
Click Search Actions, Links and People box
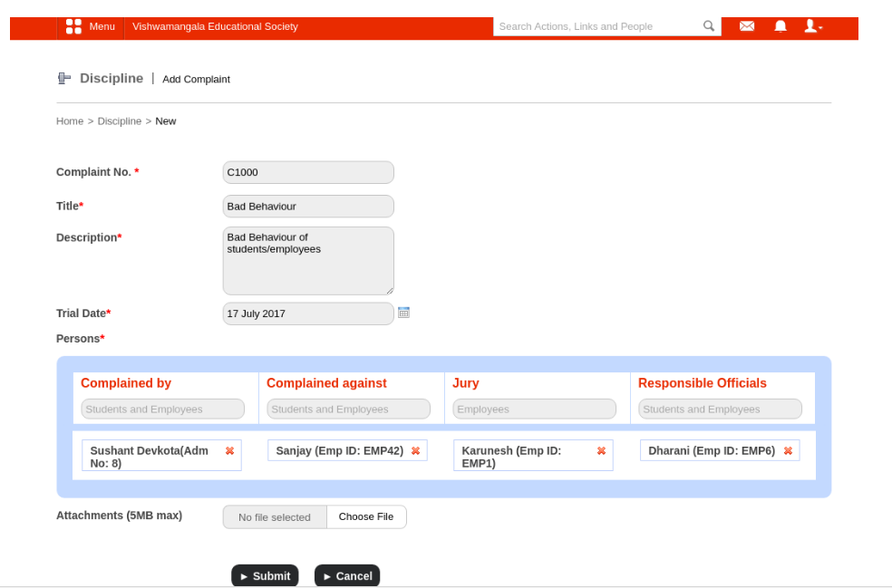click(x=596, y=26)
